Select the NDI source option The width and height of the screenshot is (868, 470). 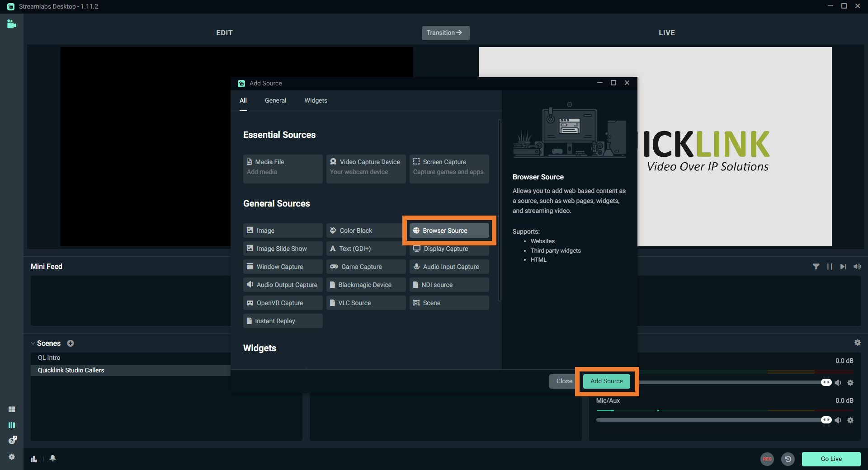(x=449, y=285)
